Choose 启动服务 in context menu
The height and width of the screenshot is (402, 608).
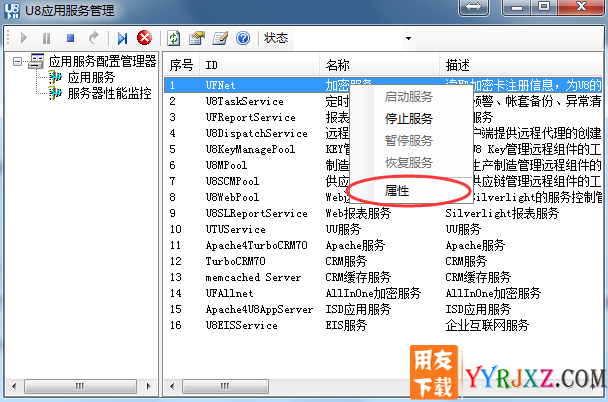click(x=409, y=97)
